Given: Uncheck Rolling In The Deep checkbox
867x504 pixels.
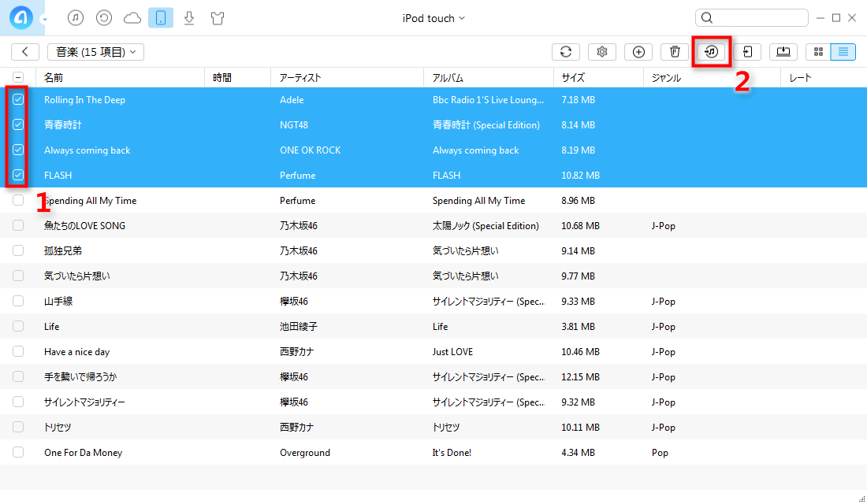Looking at the screenshot, I should point(18,99).
